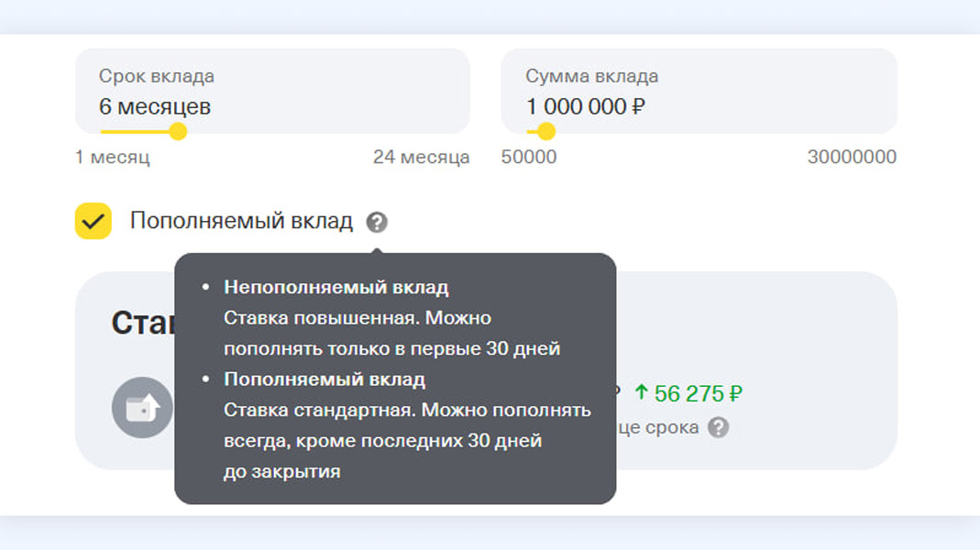Click the '50000' minimum amount label
This screenshot has height=550, width=980.
pyautogui.click(x=528, y=157)
